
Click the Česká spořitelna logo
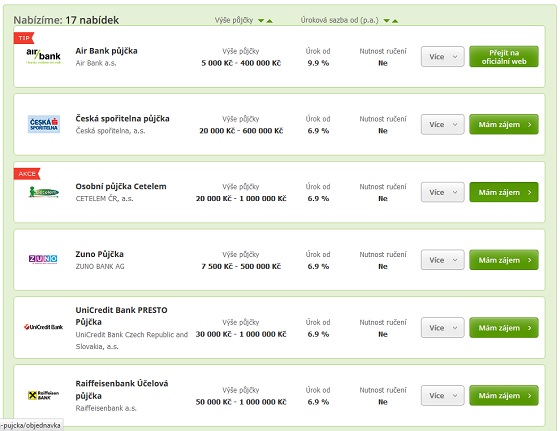tap(44, 124)
